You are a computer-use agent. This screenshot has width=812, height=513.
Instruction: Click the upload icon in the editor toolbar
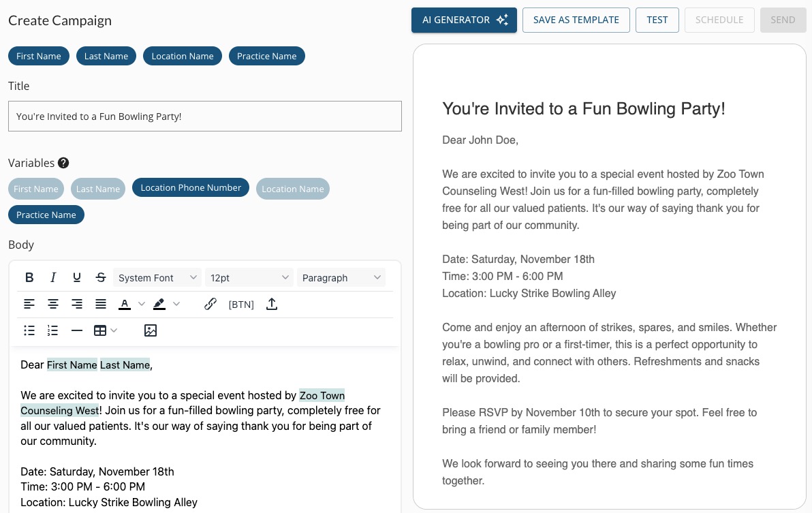pyautogui.click(x=272, y=304)
